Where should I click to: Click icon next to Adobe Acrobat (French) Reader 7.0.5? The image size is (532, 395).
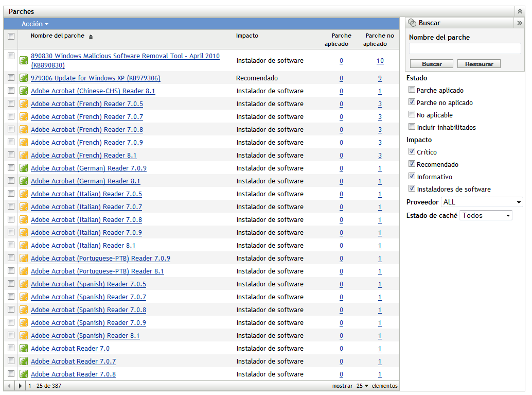[24, 104]
